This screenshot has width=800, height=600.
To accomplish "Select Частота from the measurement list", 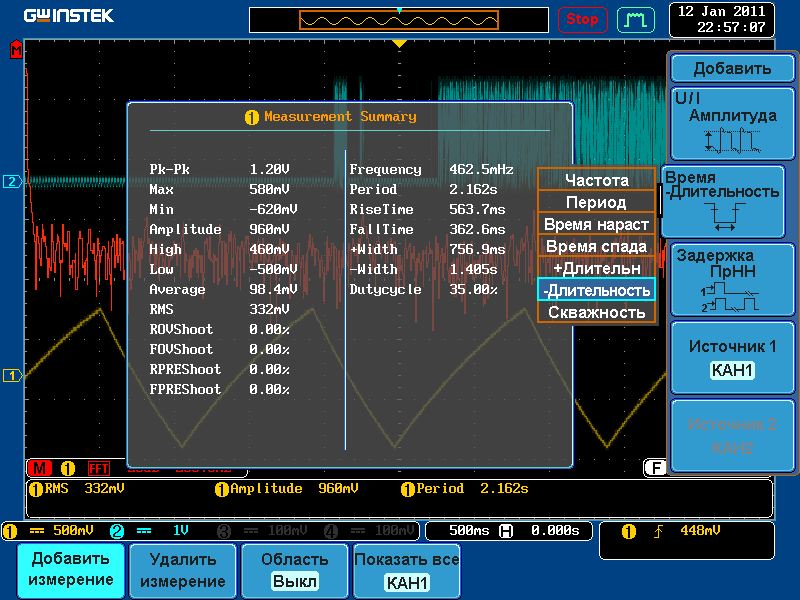I will [596, 180].
